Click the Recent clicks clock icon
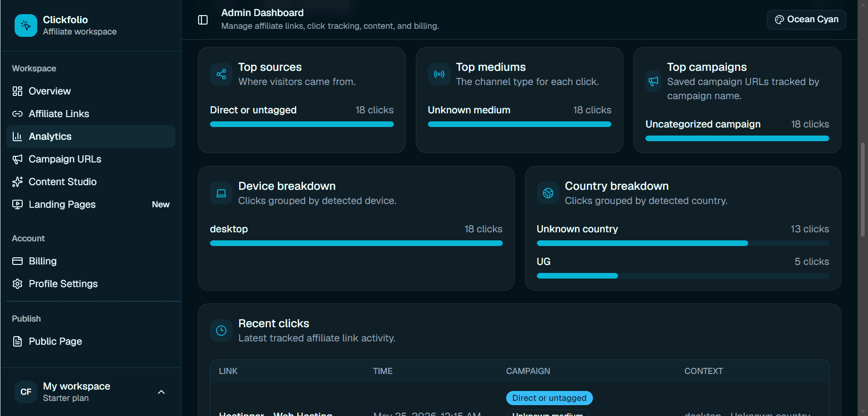Viewport: 868px width, 416px height. pos(221,331)
